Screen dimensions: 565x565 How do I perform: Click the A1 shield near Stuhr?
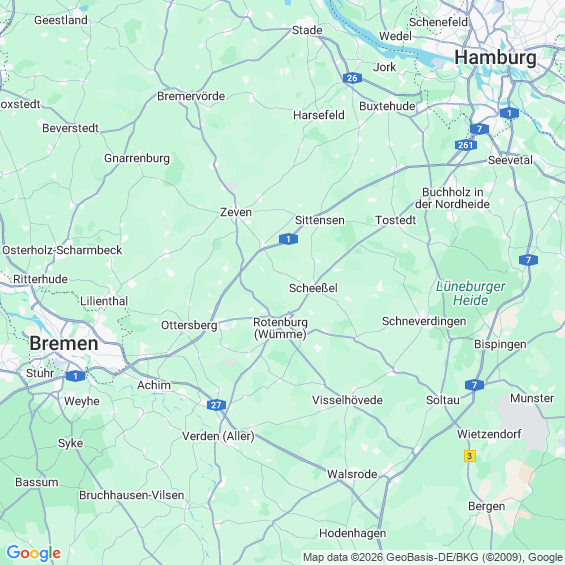click(x=76, y=376)
